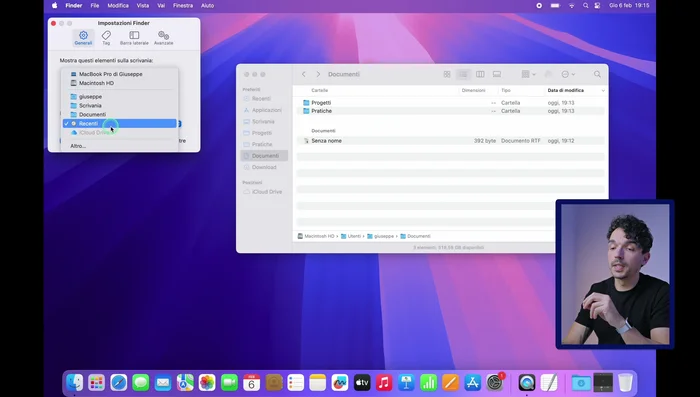700x397 pixels.
Task: Go back in the Documenti Finder window
Action: pyautogui.click(x=304, y=74)
